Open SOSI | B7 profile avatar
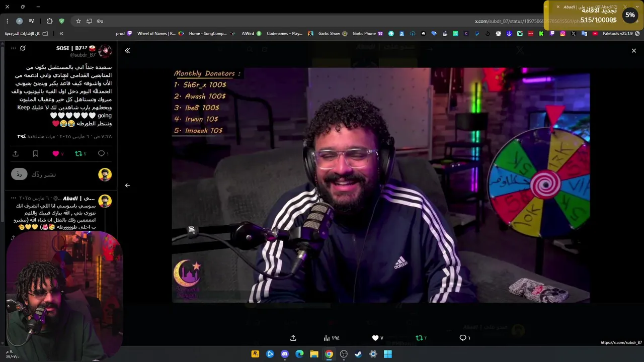This screenshot has width=644, height=362. pyautogui.click(x=105, y=51)
